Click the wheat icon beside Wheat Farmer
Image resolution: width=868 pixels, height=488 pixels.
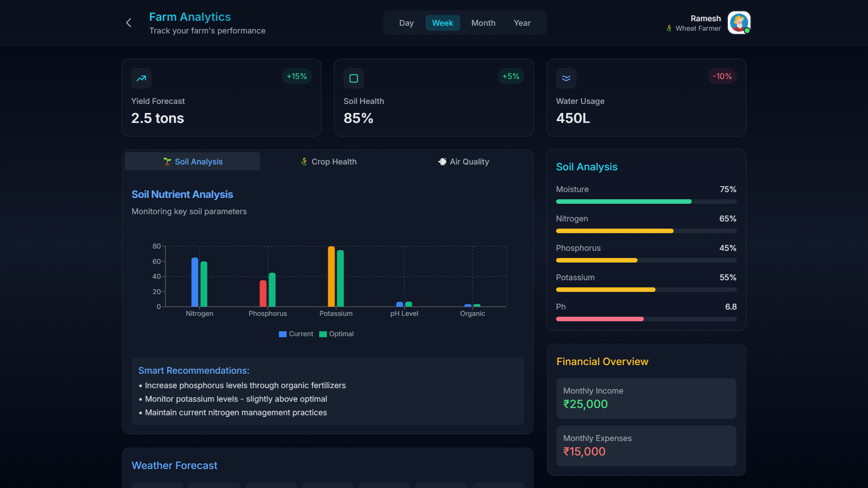tap(669, 28)
